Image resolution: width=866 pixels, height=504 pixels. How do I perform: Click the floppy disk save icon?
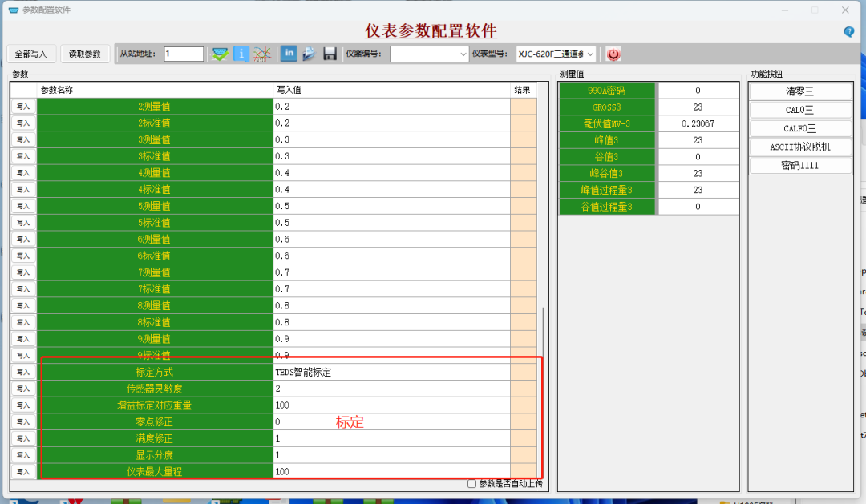(330, 54)
